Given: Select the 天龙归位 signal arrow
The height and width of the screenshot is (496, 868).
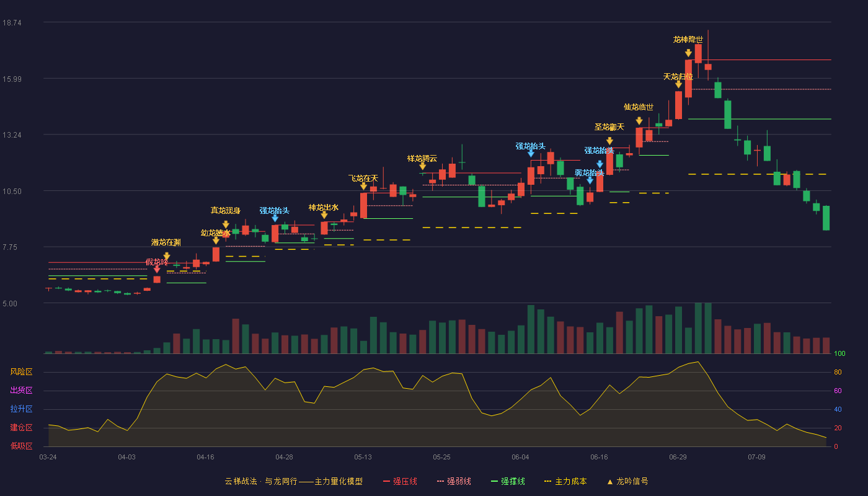Looking at the screenshot, I should click(678, 84).
